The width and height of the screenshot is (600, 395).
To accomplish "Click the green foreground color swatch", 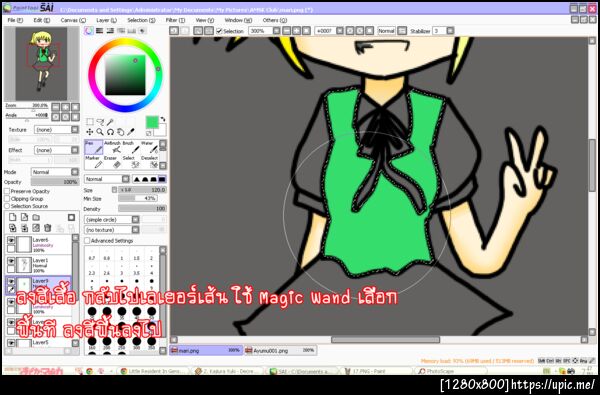I will [x=152, y=122].
